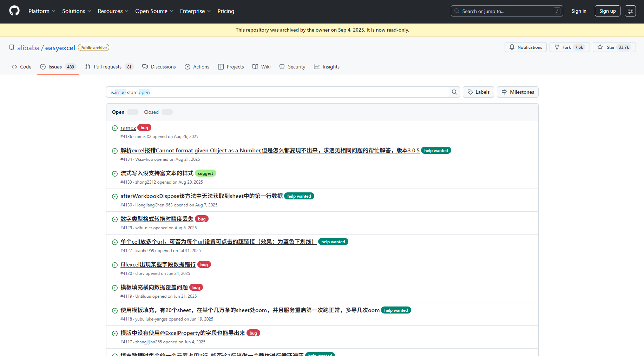Click the milestone icon on the Milestones button

[x=505, y=92]
